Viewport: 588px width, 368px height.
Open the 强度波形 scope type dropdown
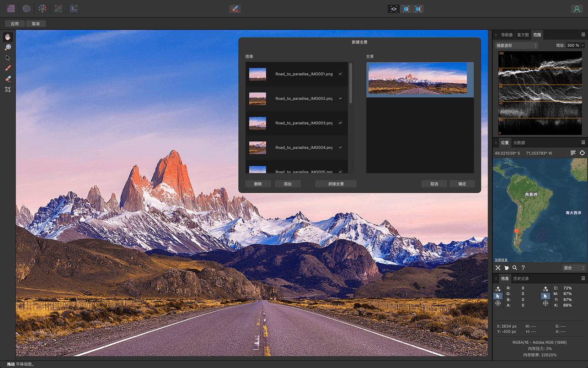tap(516, 45)
